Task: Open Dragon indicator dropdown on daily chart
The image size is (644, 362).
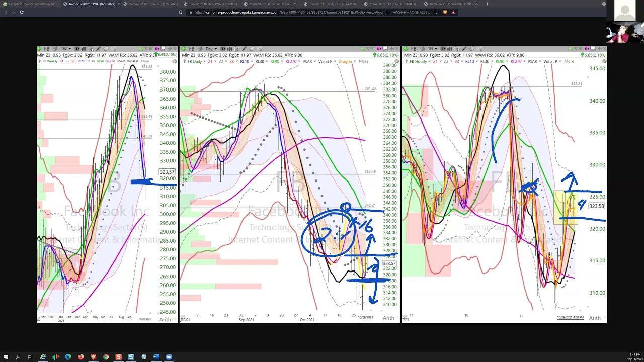Action: [x=354, y=61]
